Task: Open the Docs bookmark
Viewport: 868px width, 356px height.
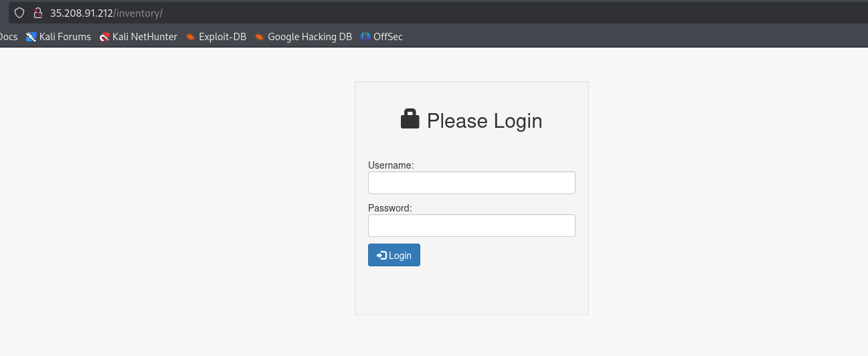Action: click(x=8, y=37)
